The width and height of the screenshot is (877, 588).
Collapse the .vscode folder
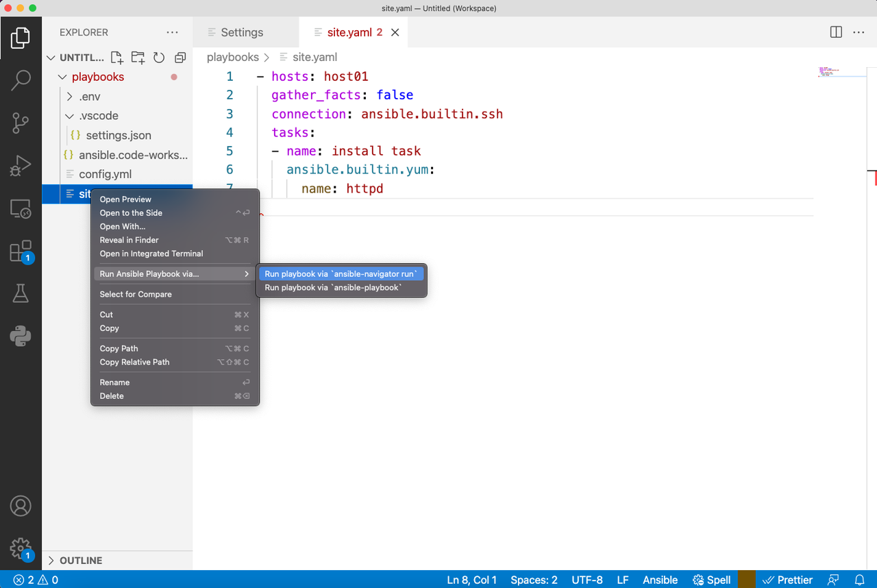point(69,116)
